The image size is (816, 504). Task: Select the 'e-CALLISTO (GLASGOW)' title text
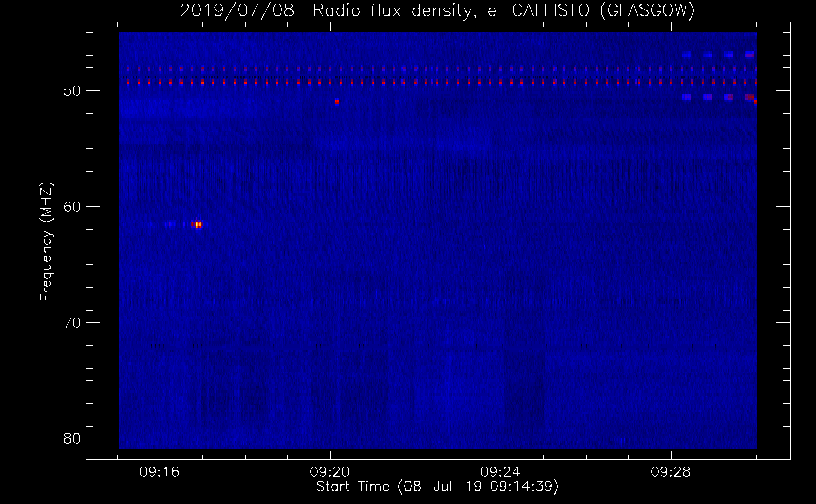coord(591,11)
